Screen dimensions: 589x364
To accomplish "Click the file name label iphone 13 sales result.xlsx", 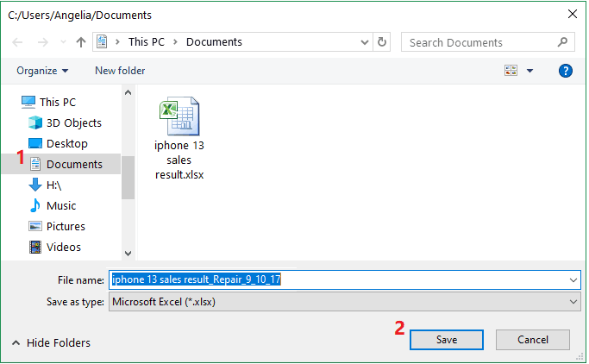I will pyautogui.click(x=179, y=160).
